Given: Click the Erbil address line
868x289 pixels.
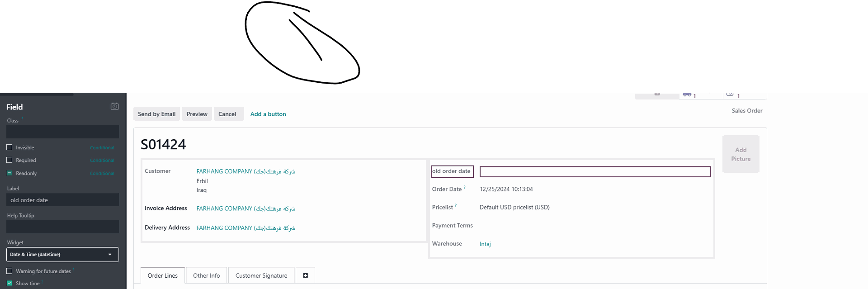Looking at the screenshot, I should 202,181.
